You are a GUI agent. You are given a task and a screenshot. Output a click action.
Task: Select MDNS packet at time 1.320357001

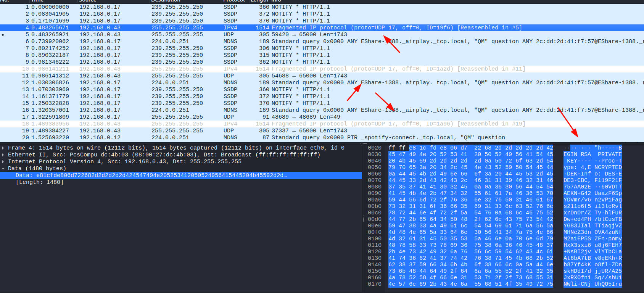(322, 110)
